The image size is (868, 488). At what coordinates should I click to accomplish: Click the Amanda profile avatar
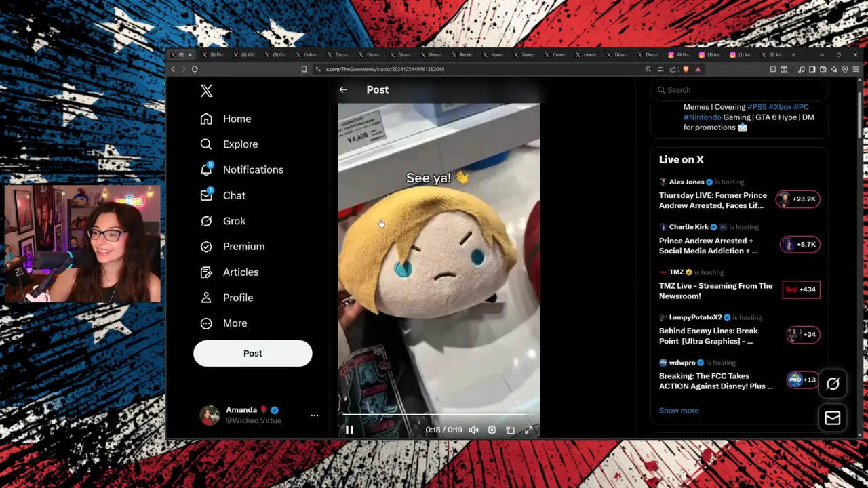[x=210, y=415]
